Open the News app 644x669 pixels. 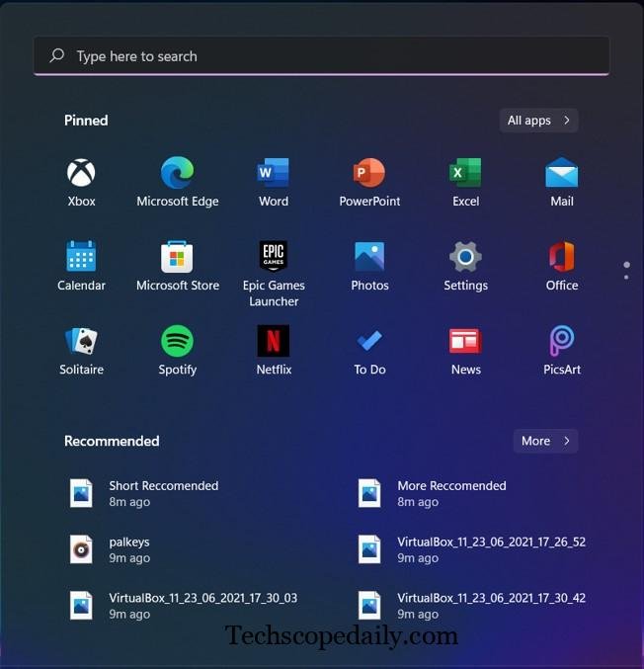tap(466, 351)
